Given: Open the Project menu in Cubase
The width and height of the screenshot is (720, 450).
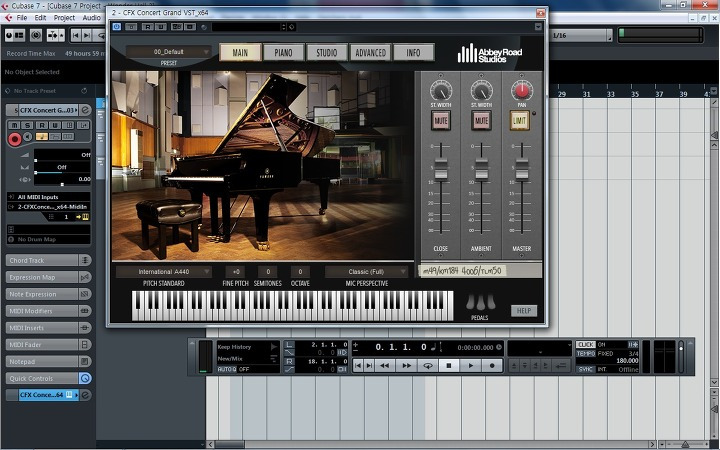Looking at the screenshot, I should (64, 18).
